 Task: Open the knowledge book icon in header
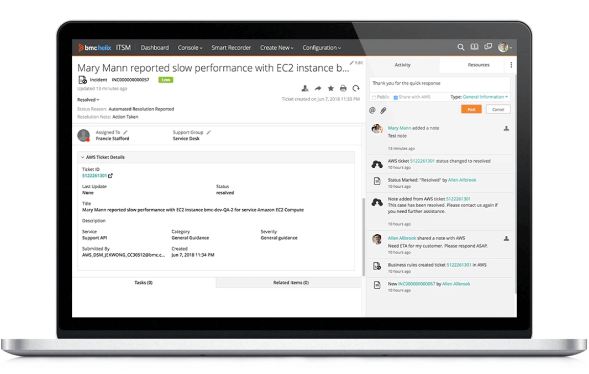click(x=474, y=47)
